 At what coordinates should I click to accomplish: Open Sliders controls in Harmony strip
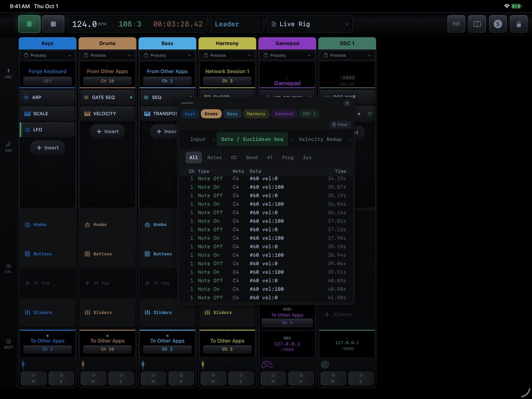pos(227,313)
